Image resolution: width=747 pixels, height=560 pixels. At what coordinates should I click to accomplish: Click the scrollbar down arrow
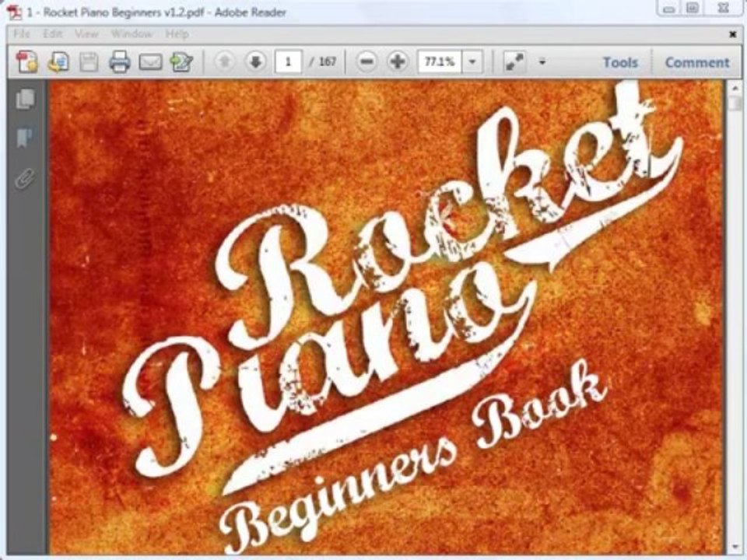point(735,547)
